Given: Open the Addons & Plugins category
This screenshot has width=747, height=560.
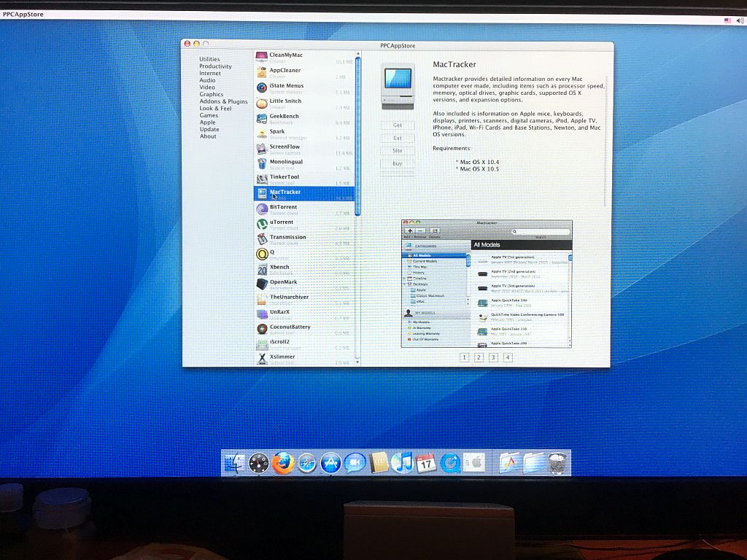Looking at the screenshot, I should point(223,101).
